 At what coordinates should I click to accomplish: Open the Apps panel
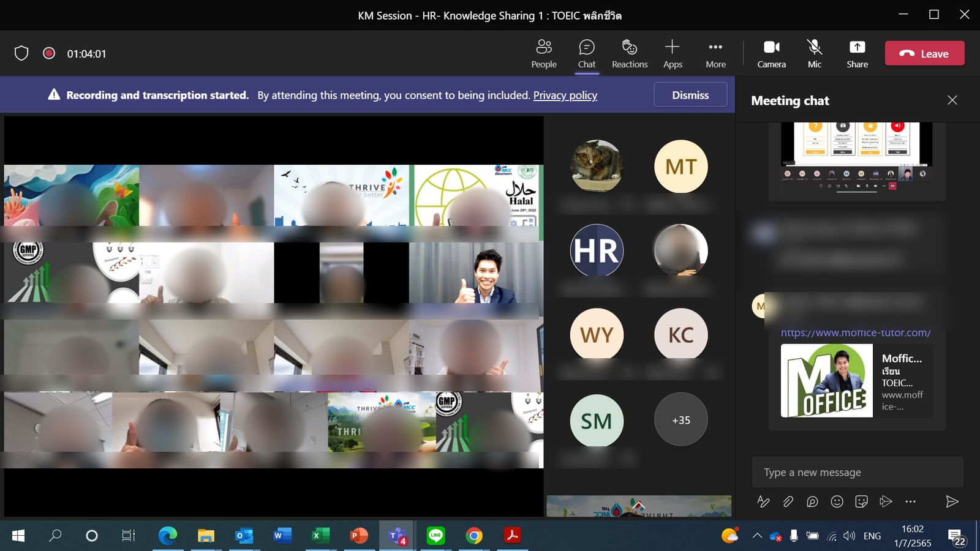pos(673,54)
